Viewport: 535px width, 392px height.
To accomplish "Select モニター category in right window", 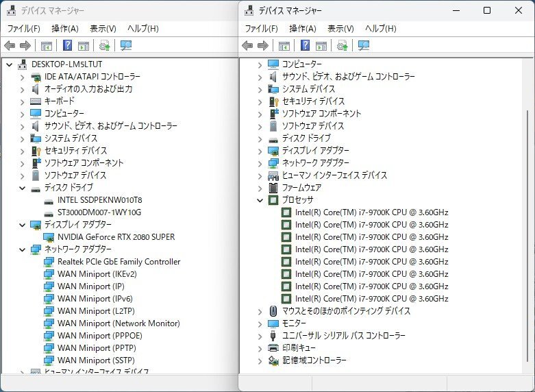I will click(294, 323).
